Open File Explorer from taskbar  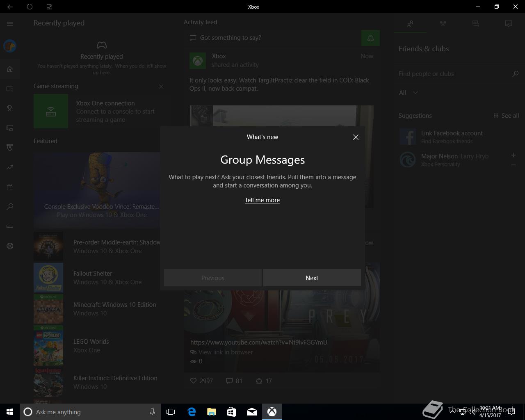[x=212, y=412]
